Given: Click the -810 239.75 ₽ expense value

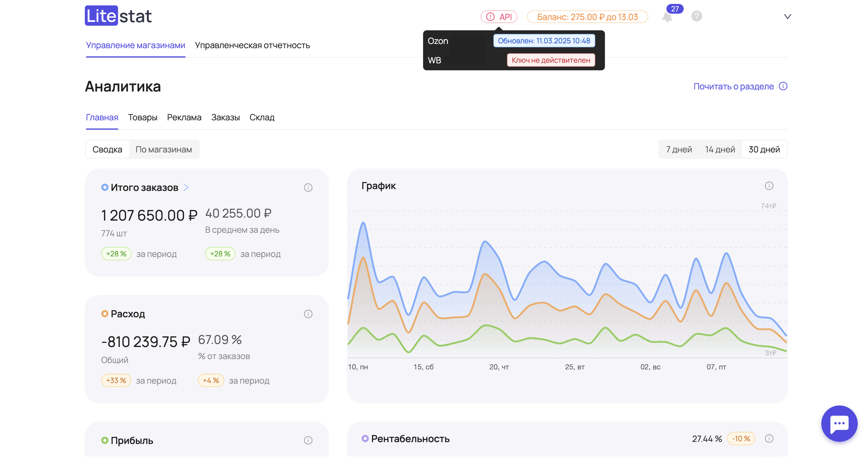Looking at the screenshot, I should pyautogui.click(x=146, y=342).
